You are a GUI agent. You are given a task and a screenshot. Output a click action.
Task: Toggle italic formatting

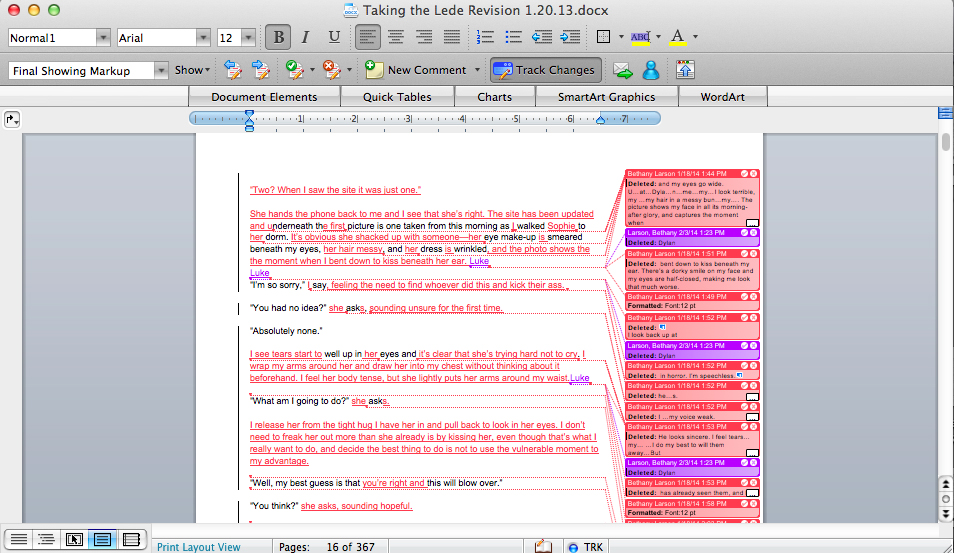coord(306,37)
